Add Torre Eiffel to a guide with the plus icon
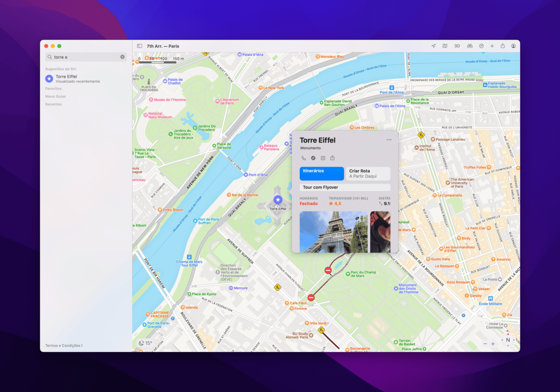The width and height of the screenshot is (560, 392). click(323, 158)
